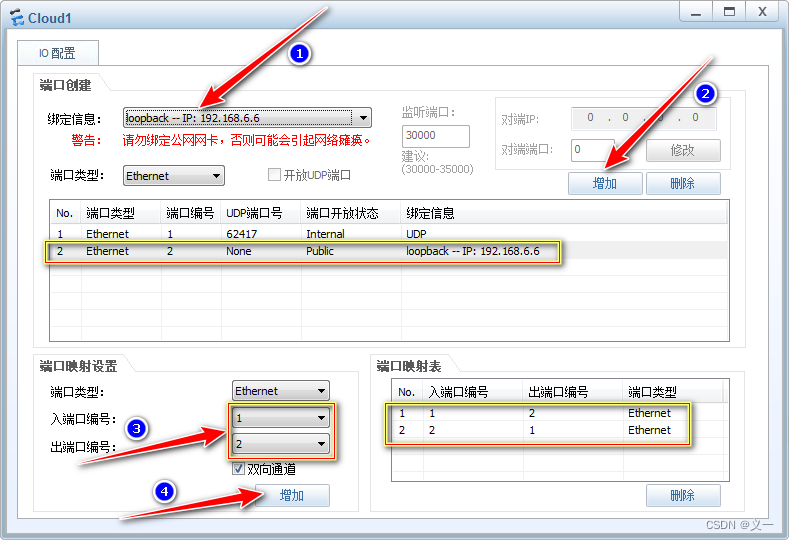Click the 出端口编号 column header
Screen dimensions: 789x540
coord(573,392)
